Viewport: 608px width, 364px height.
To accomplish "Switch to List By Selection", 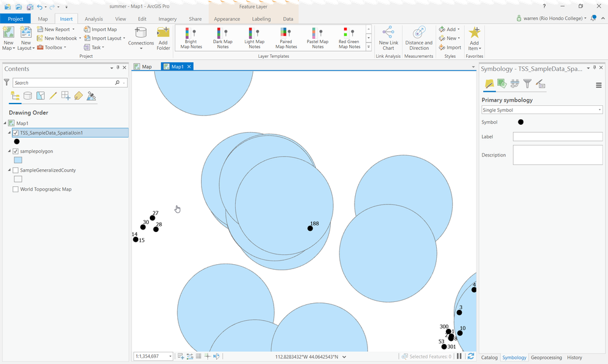I will [x=40, y=96].
